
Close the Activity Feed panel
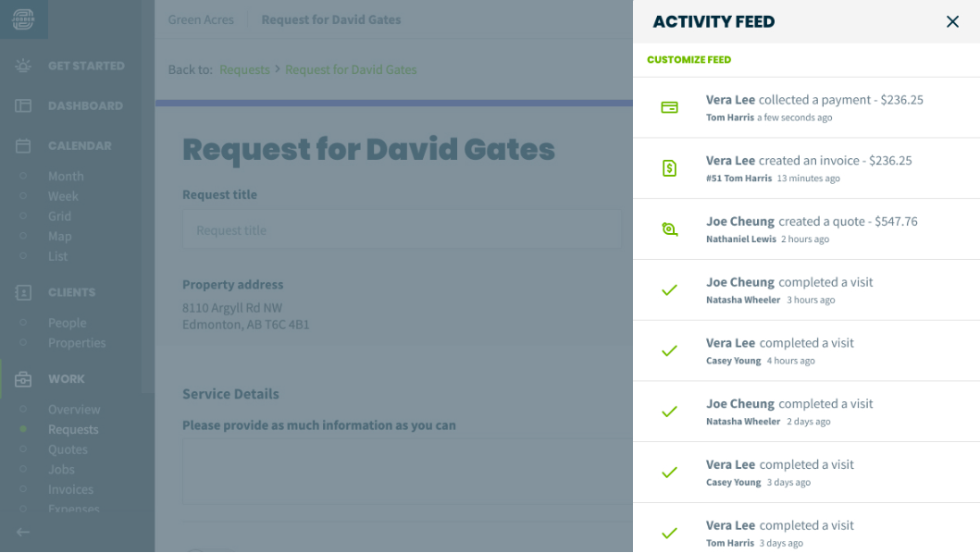pyautogui.click(x=952, y=22)
